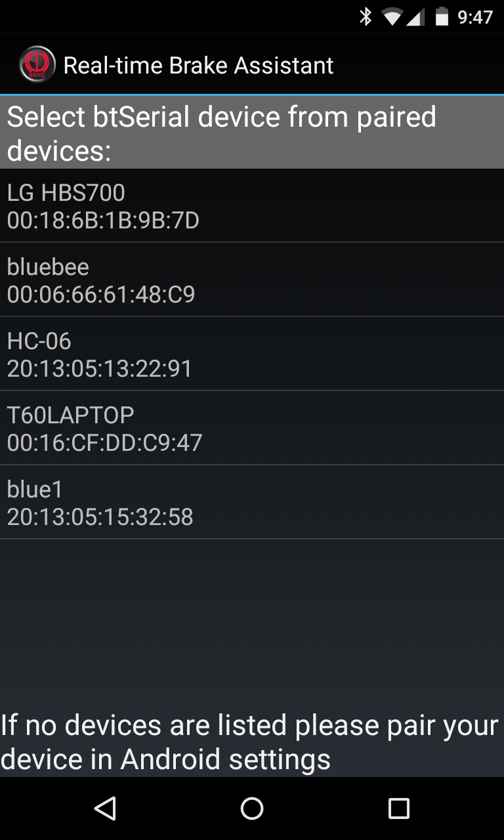This screenshot has height=840, width=504.
Task: Choose the bluebee paired device
Action: tap(252, 280)
